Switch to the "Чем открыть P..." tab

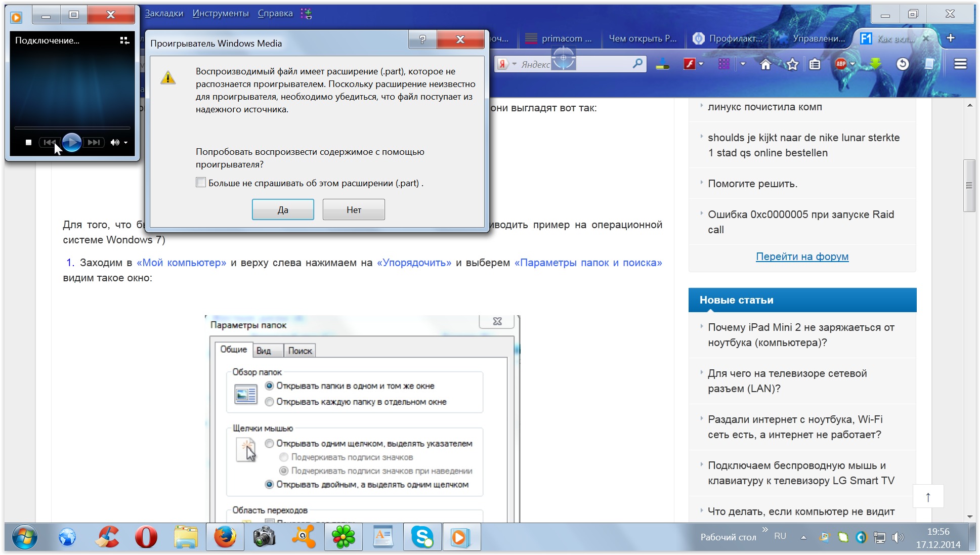[x=642, y=38]
